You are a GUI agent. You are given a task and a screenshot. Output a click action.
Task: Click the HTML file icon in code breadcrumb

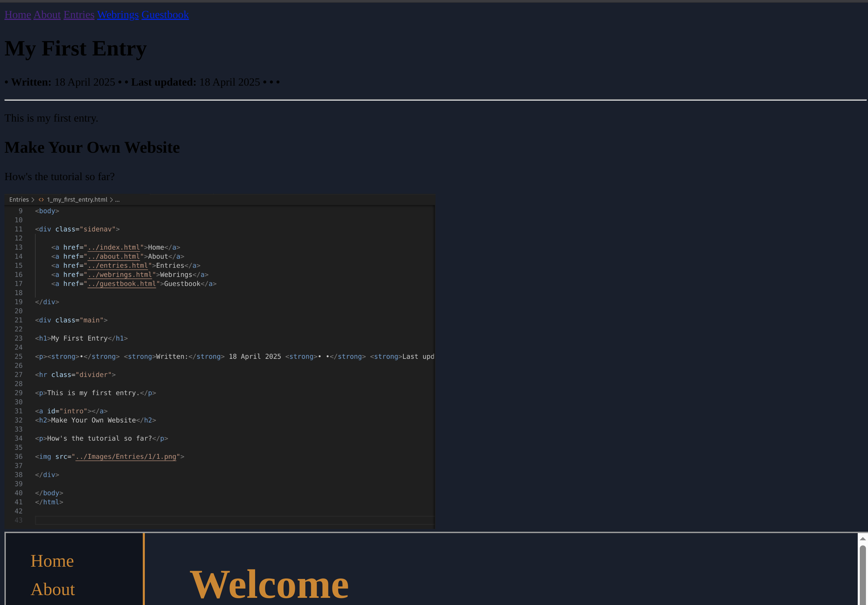point(41,200)
